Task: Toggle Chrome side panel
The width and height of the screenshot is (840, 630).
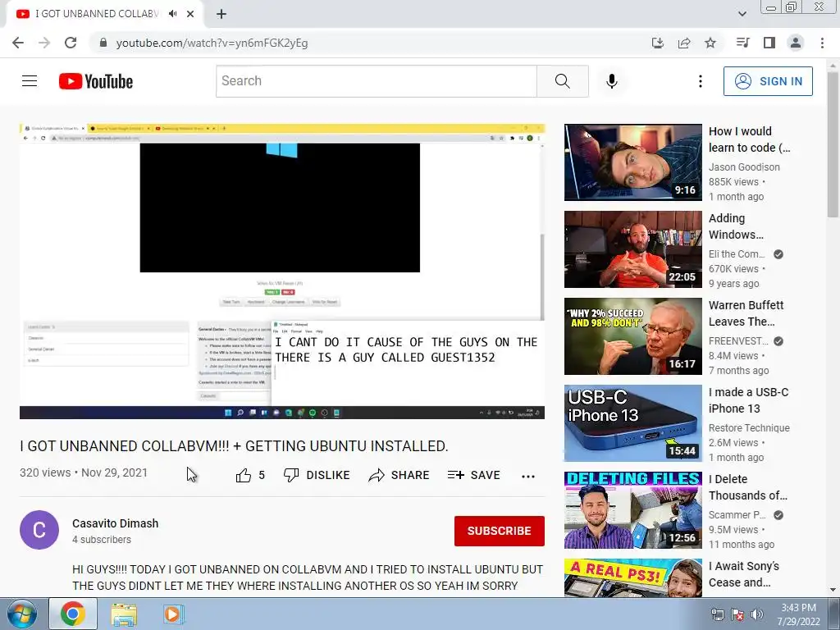Action: (769, 43)
